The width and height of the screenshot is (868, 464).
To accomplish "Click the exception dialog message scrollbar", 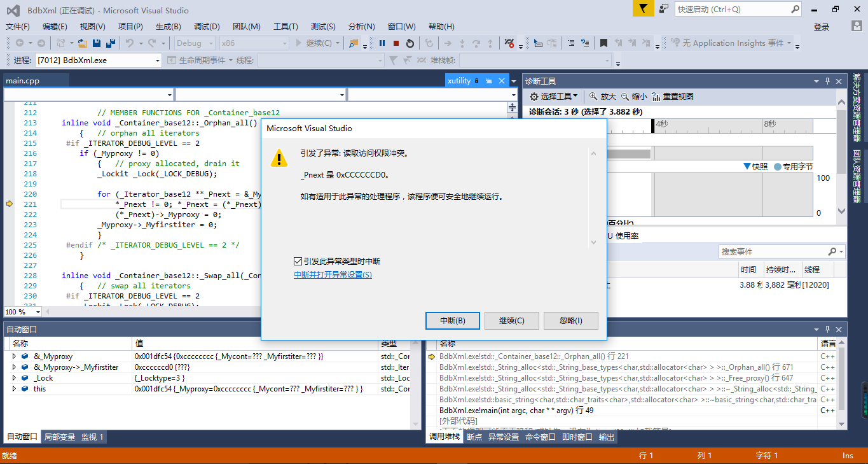I will click(593, 197).
